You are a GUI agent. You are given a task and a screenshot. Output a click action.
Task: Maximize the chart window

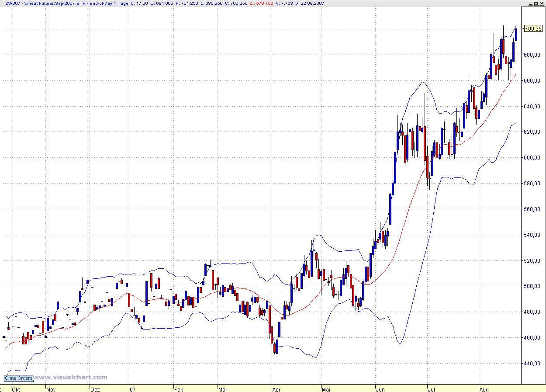[535, 3]
